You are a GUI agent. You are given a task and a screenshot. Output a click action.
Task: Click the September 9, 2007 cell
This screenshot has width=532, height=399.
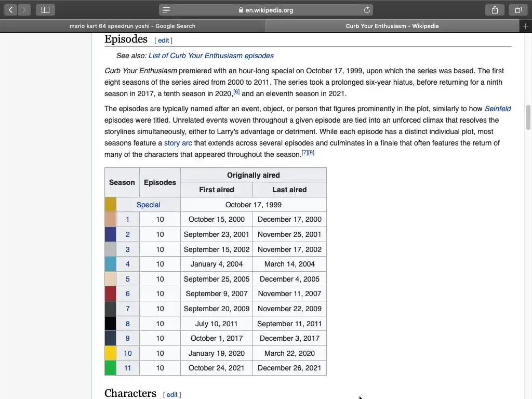pyautogui.click(x=217, y=294)
